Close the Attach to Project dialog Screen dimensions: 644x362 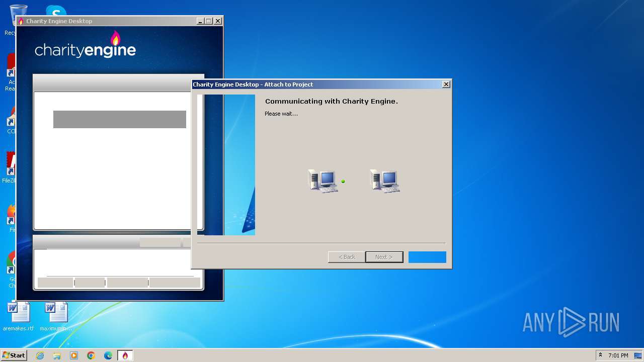(x=446, y=84)
